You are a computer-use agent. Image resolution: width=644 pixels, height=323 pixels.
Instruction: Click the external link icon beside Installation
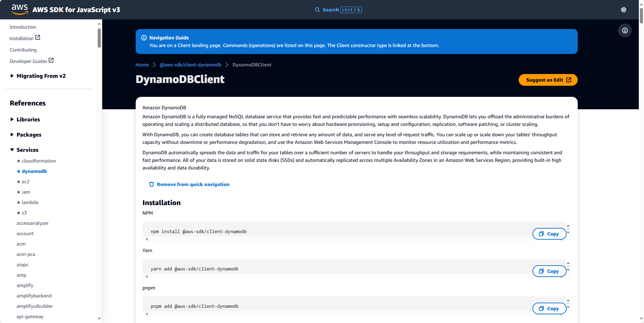pyautogui.click(x=38, y=38)
